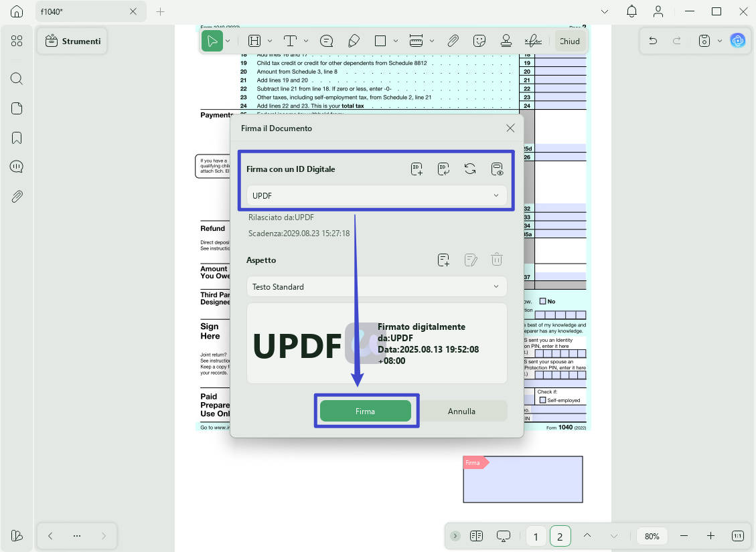
Task: Open the bookmarks sidebar panel
Action: (x=17, y=139)
